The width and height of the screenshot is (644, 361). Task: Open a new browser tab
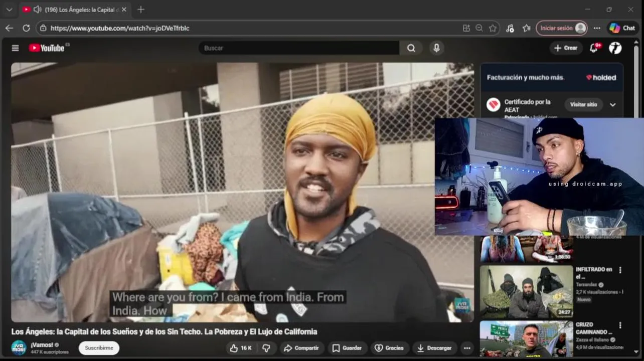click(141, 10)
